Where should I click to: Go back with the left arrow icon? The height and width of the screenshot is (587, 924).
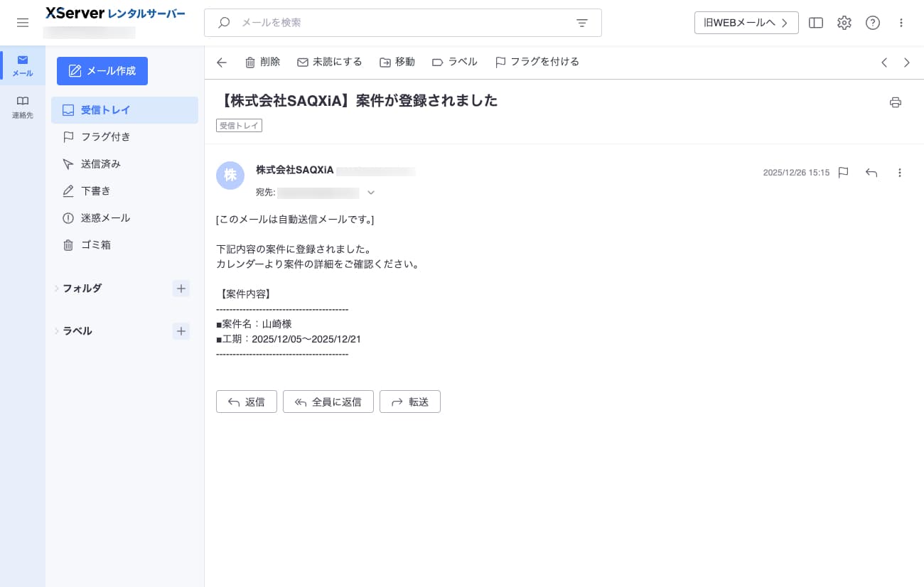pyautogui.click(x=222, y=63)
